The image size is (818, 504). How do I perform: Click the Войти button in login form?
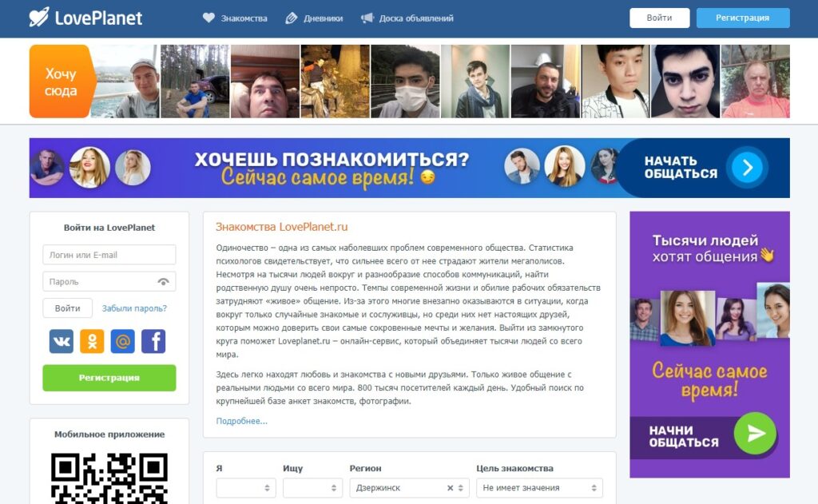pyautogui.click(x=68, y=308)
